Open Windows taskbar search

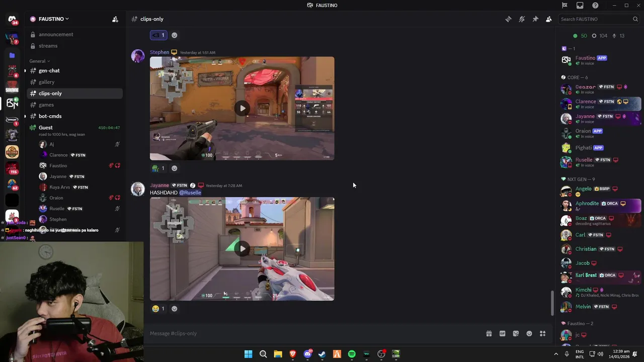(263, 354)
